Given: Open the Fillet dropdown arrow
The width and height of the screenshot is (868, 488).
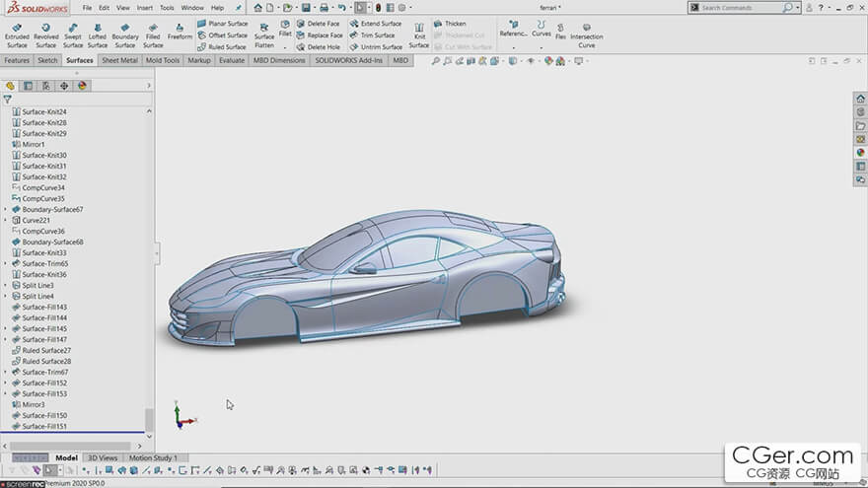Looking at the screenshot, I should [285, 47].
